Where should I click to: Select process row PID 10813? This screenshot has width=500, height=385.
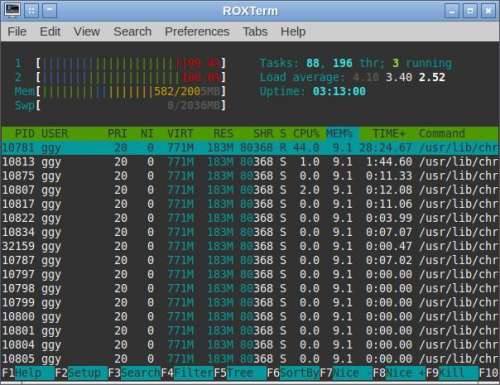click(x=250, y=162)
